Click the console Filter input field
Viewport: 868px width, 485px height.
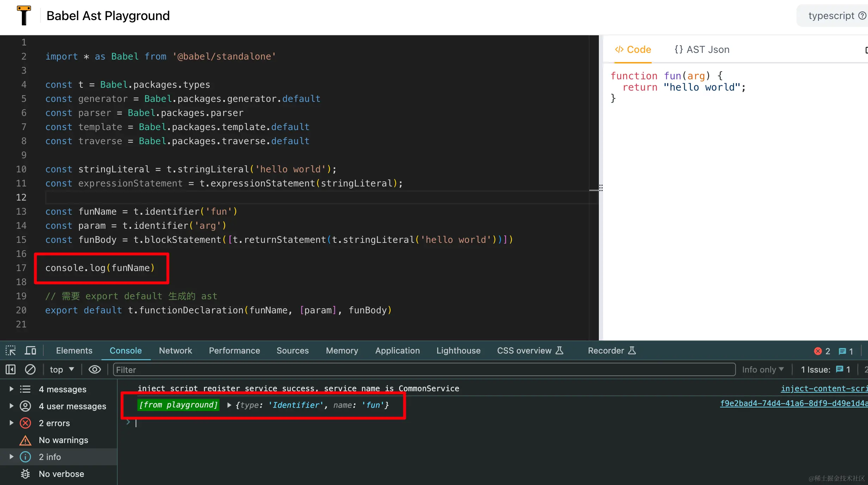423,369
